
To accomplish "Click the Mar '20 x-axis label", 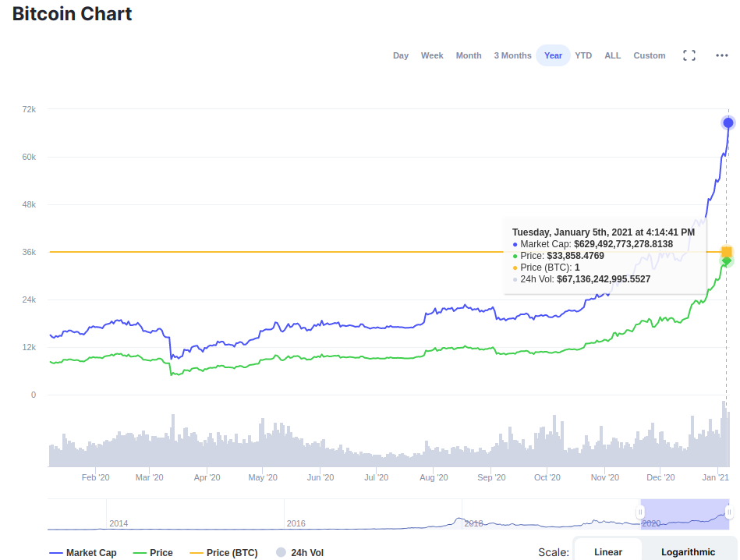I will 149,477.
